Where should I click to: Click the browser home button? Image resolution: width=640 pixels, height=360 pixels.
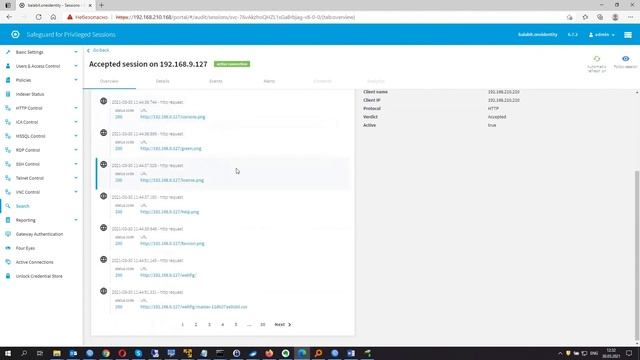[x=53, y=17]
